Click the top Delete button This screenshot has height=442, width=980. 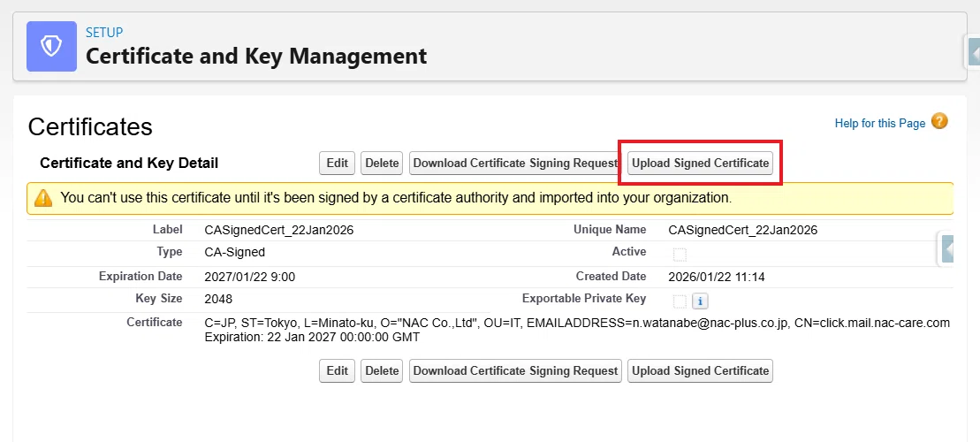pos(382,164)
